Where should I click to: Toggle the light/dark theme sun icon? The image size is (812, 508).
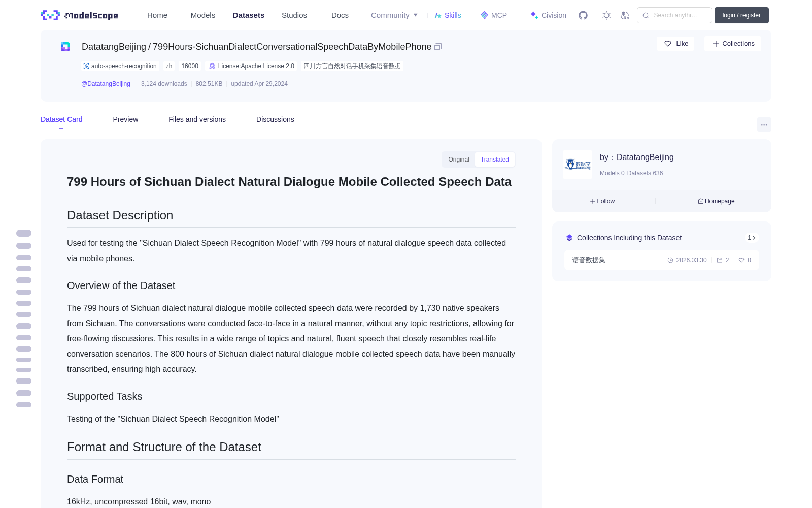coord(606,15)
